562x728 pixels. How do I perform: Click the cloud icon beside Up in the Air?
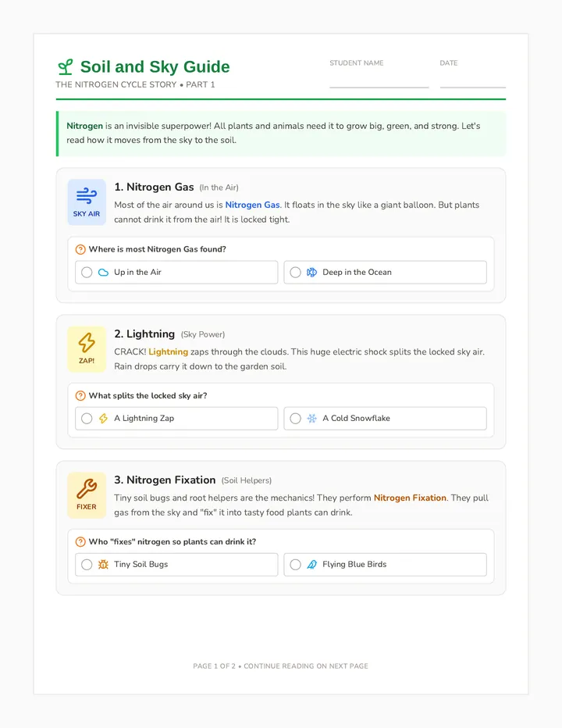[103, 273]
